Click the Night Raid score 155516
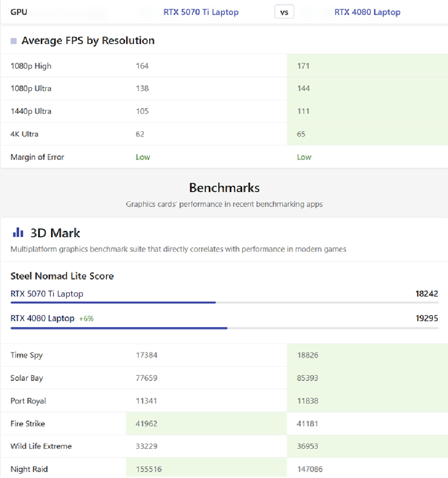Screen dimensions: 448x478 (149, 469)
